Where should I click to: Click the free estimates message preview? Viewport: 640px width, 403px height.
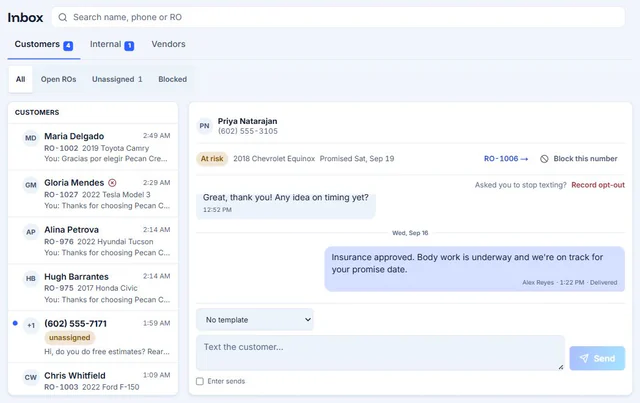pos(107,352)
